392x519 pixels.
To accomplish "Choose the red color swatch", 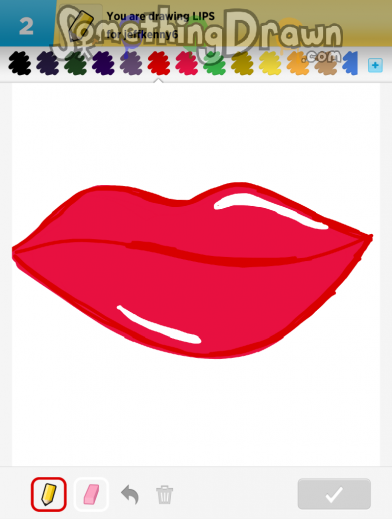I will coord(159,63).
